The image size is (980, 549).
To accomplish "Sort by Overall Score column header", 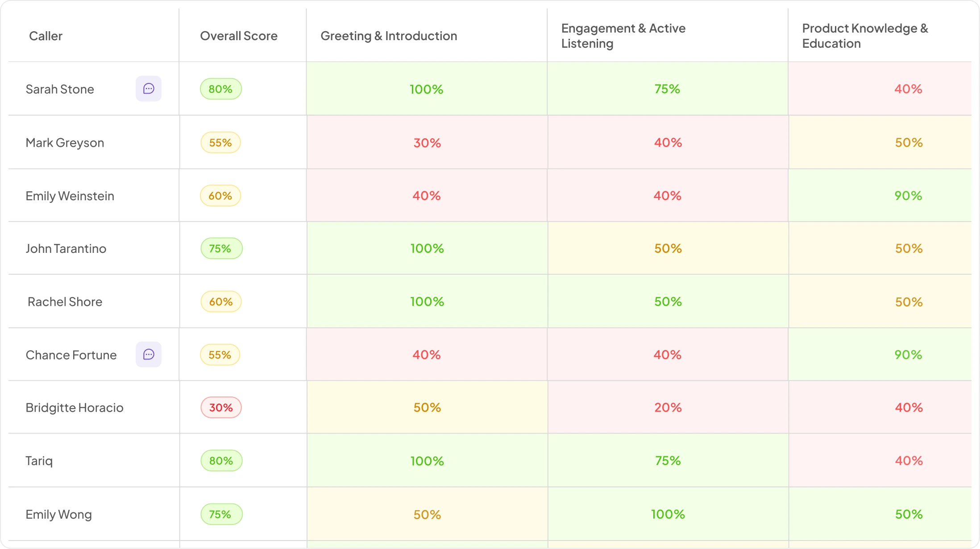I will pyautogui.click(x=239, y=36).
